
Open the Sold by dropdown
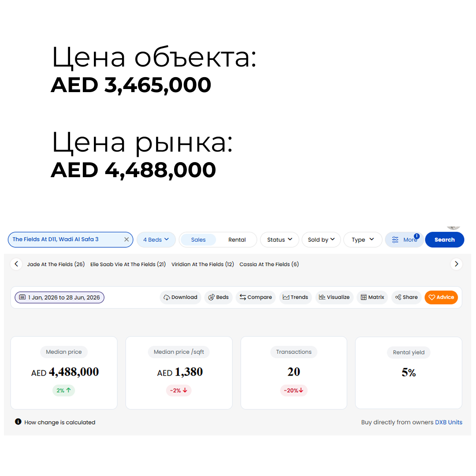click(x=321, y=239)
